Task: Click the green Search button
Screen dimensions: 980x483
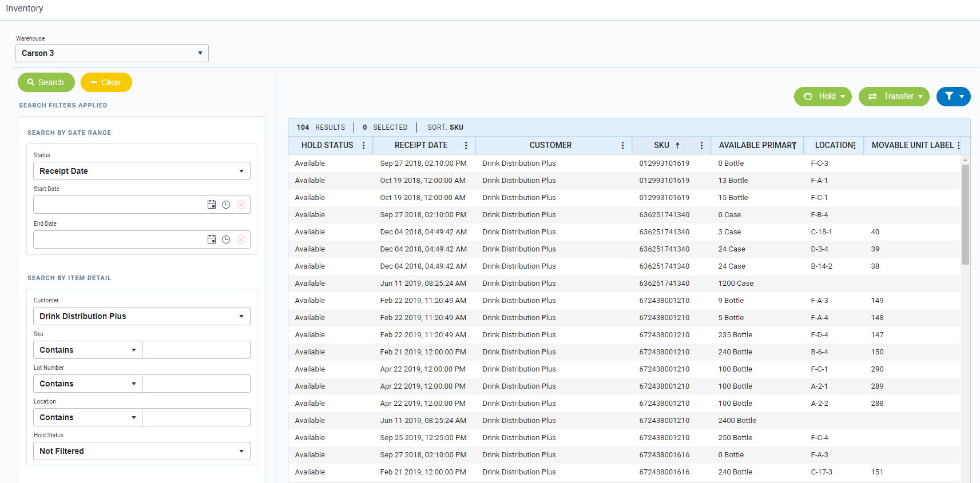Action: (x=46, y=82)
